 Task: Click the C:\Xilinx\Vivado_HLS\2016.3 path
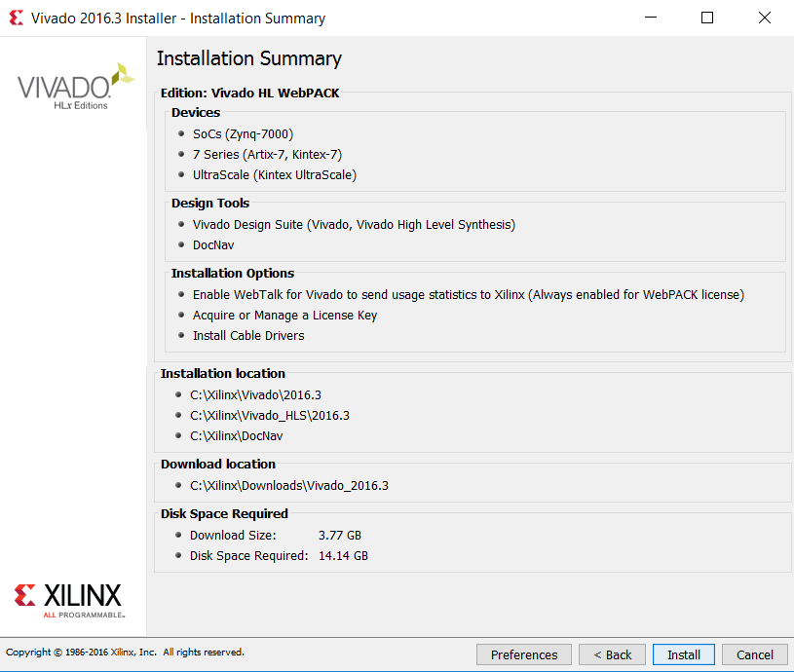tap(270, 416)
